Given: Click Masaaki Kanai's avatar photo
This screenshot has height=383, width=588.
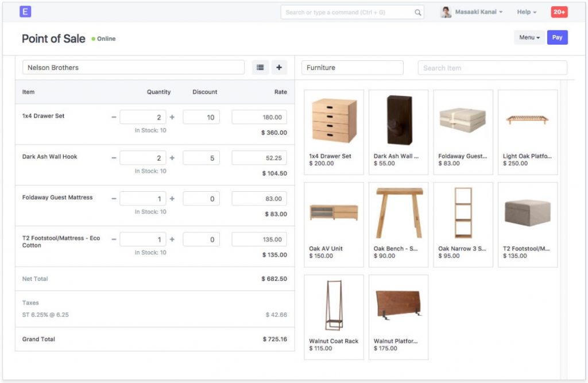Looking at the screenshot, I should pos(445,11).
